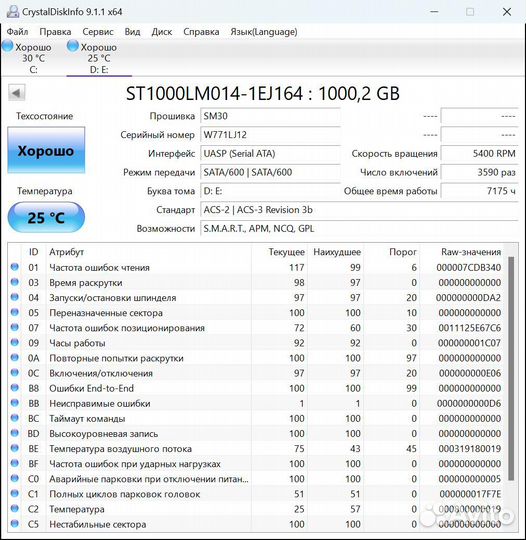The image size is (526, 540).
Task: Click status dot for attribute BB
Action: point(14,403)
